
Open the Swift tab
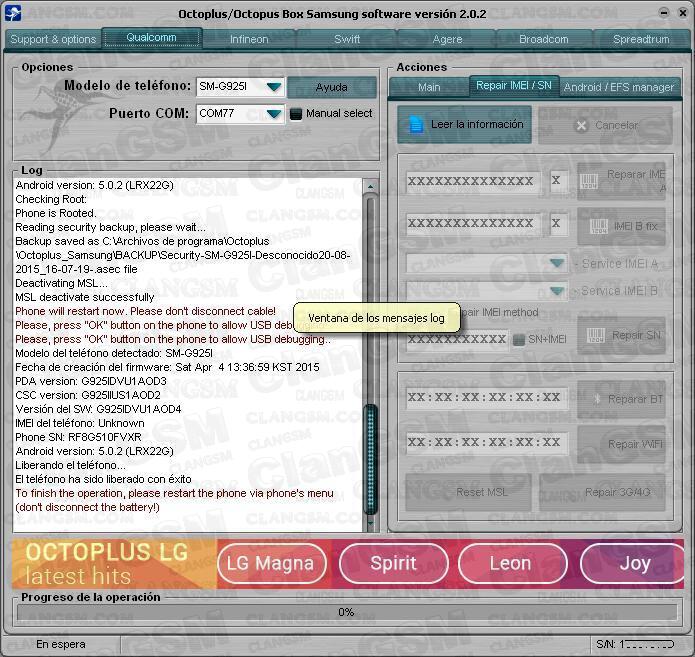click(x=347, y=39)
